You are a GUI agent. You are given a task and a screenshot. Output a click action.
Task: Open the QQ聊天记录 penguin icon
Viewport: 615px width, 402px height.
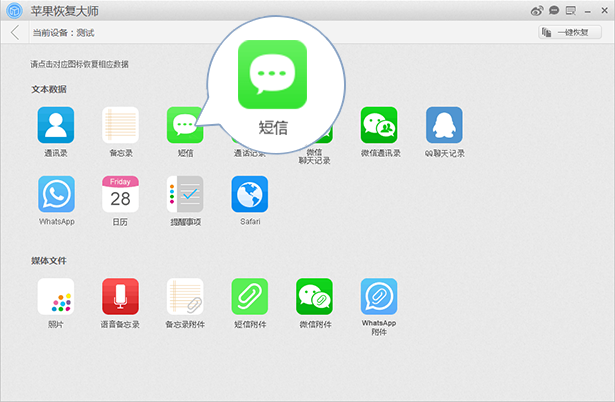[x=444, y=125]
